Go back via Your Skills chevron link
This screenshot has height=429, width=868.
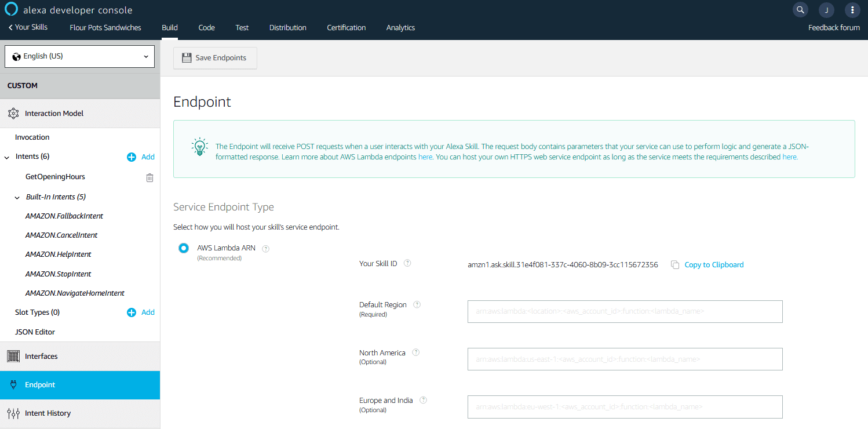click(28, 27)
